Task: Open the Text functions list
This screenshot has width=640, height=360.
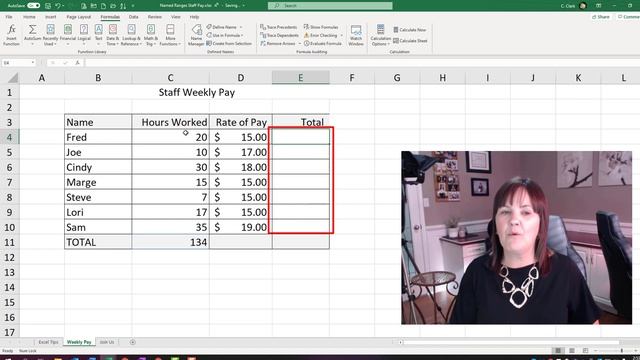Action: 98,35
